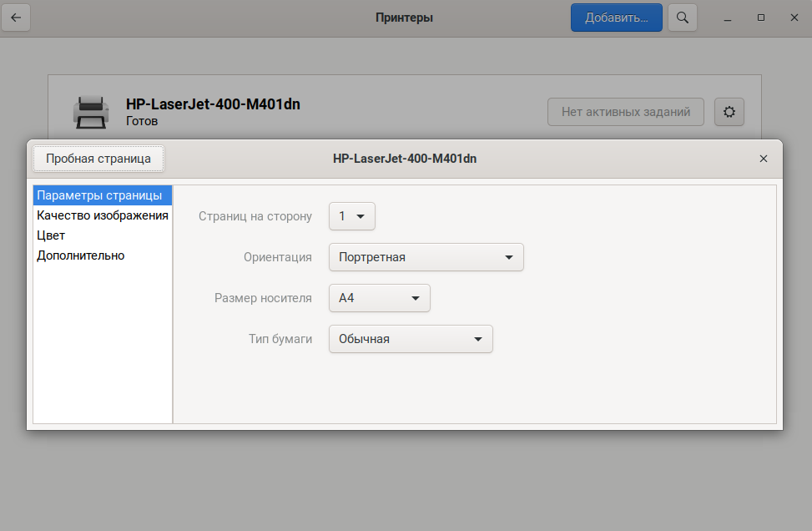Click the Нет активных заданий button

pyautogui.click(x=625, y=112)
